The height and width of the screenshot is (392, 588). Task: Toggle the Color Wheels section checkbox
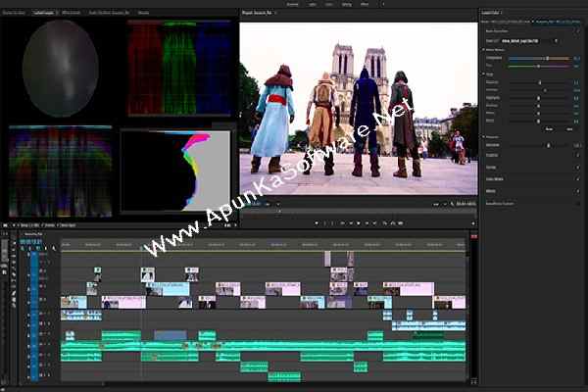tap(577, 179)
